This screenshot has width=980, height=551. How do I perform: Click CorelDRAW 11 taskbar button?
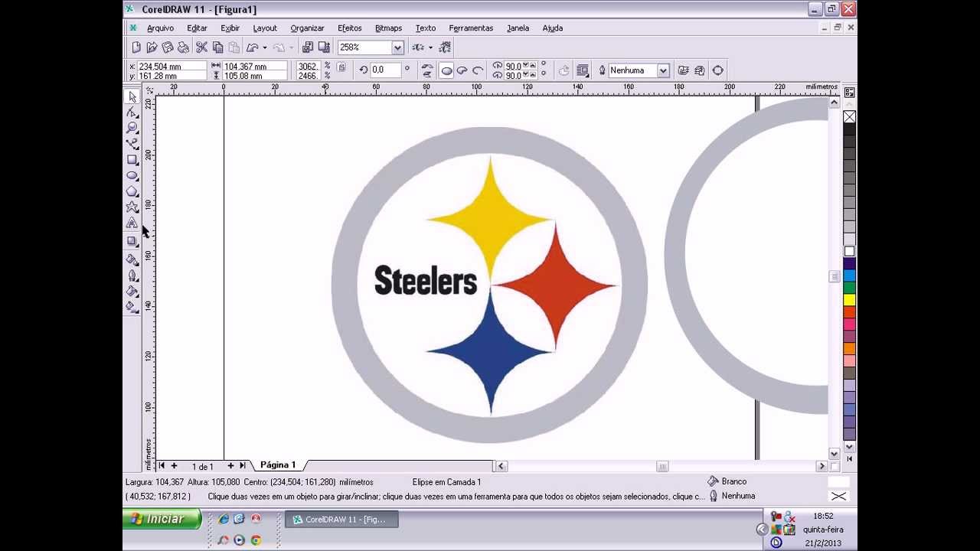(341, 520)
